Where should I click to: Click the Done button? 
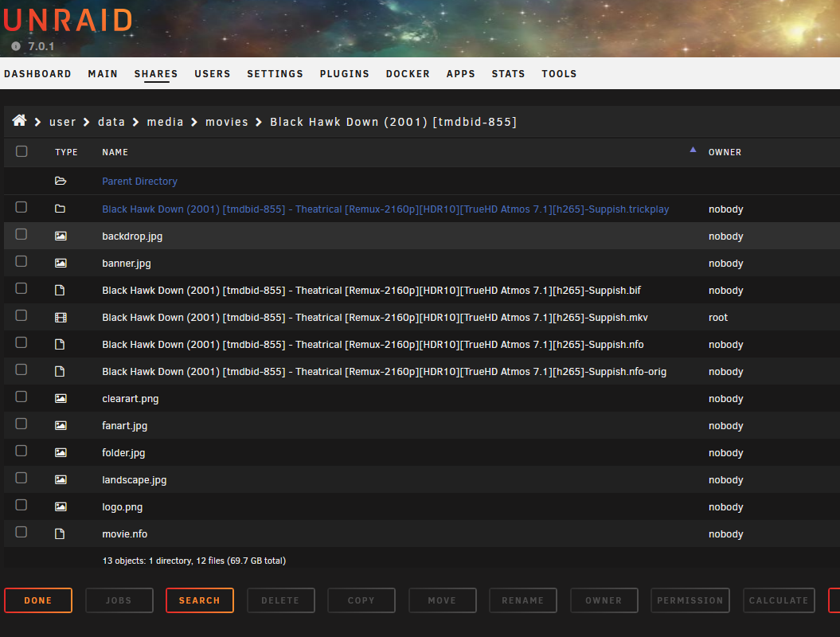point(38,600)
